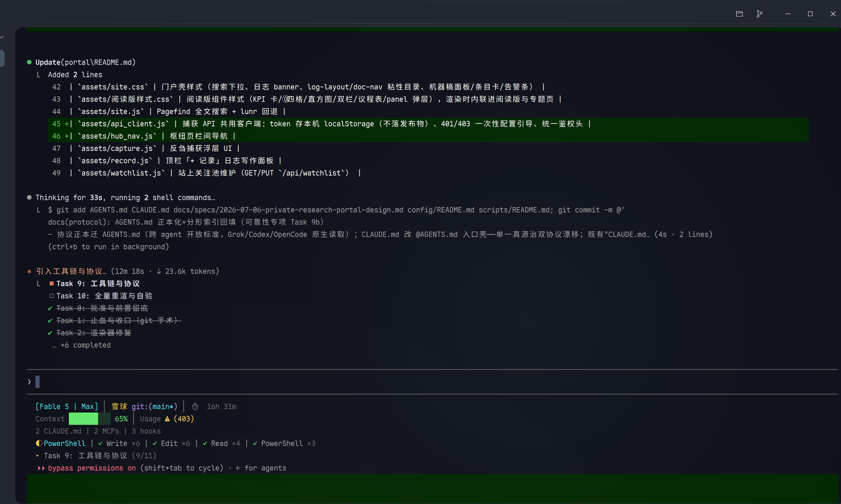Click the gray bullet beside Thinking for 33s

pos(29,197)
